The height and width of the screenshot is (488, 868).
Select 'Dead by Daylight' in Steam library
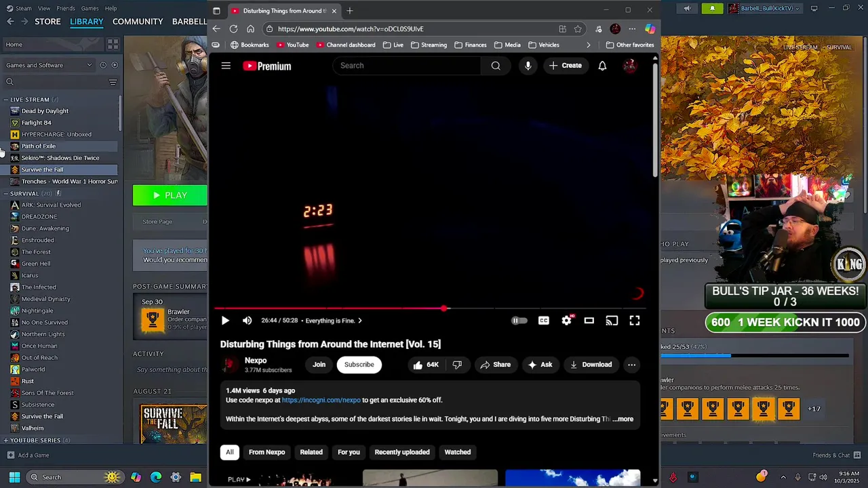coord(45,111)
